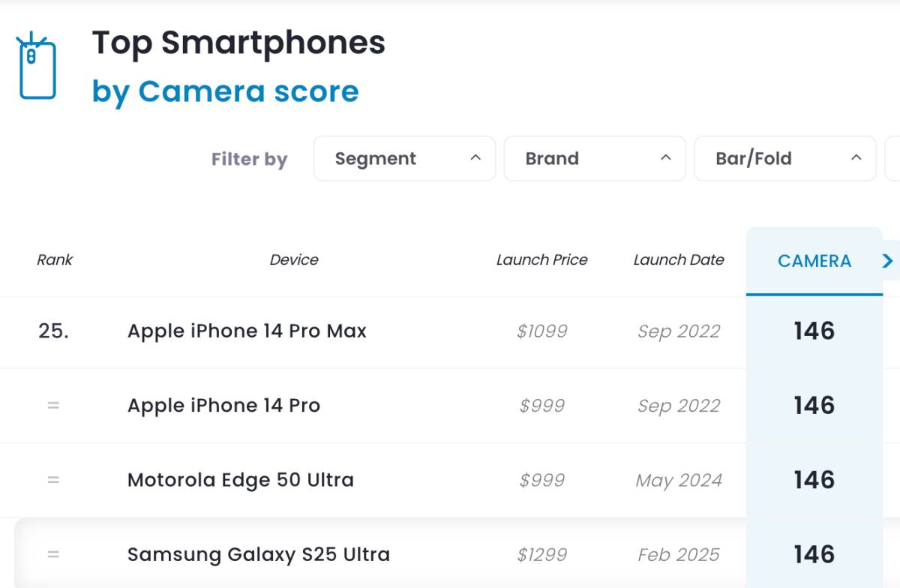
Task: Select the CAMERA score column tab
Action: point(814,261)
